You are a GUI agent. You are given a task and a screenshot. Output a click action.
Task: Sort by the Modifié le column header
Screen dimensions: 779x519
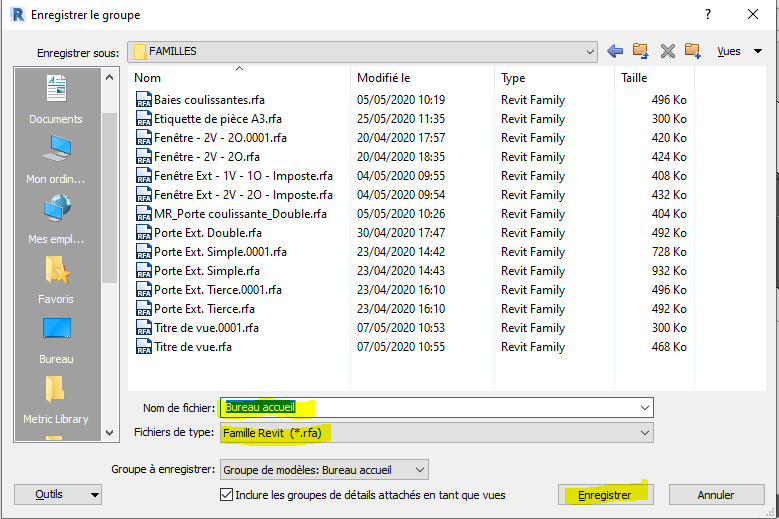pos(384,78)
